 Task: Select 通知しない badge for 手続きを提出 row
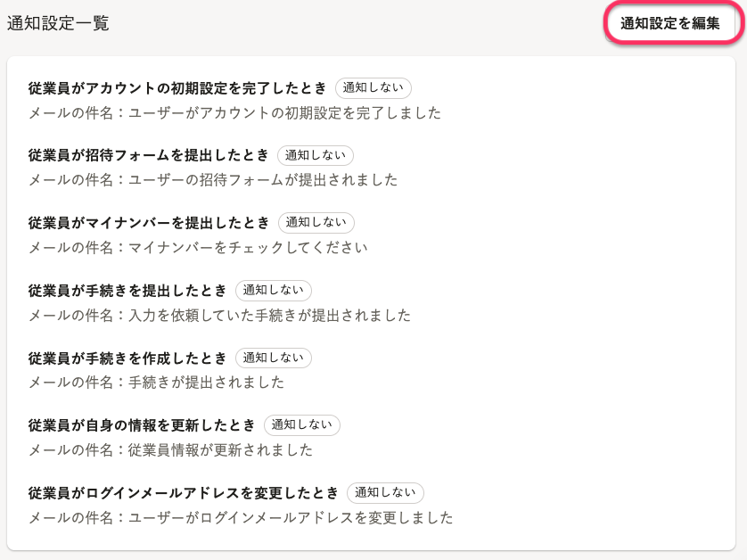[x=274, y=290]
